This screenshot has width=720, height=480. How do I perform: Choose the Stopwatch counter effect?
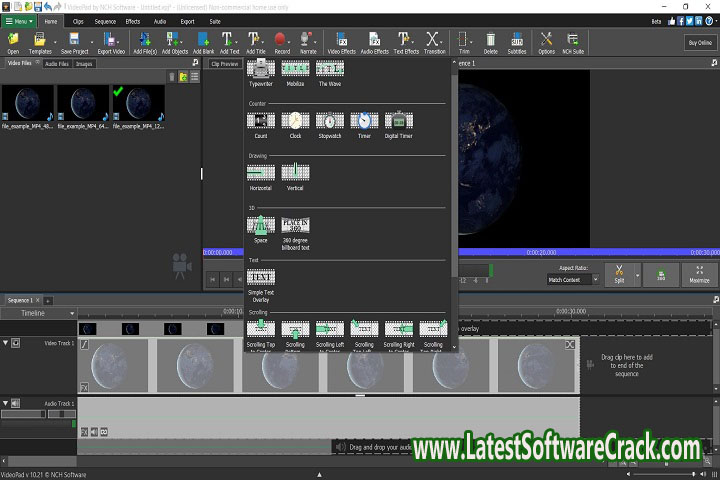pyautogui.click(x=330, y=125)
